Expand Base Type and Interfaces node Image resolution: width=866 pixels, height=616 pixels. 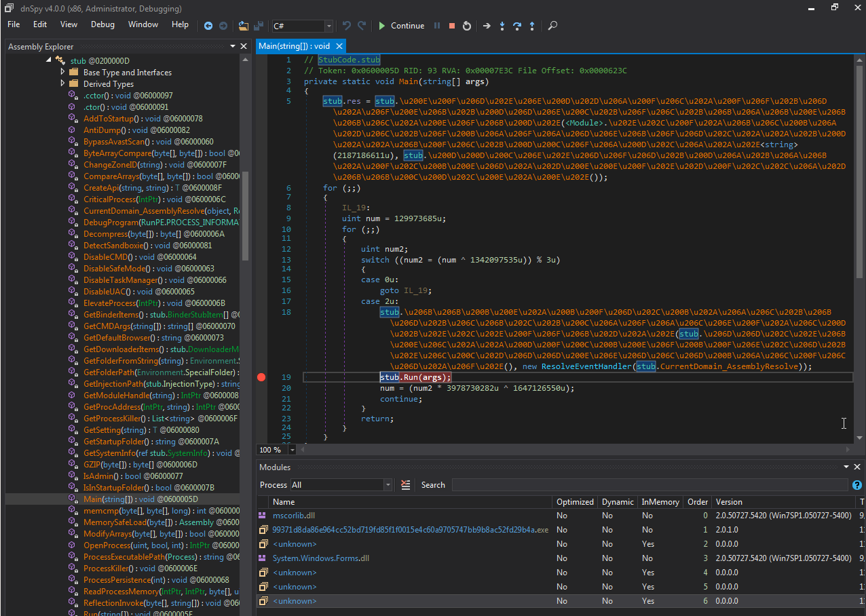click(63, 72)
